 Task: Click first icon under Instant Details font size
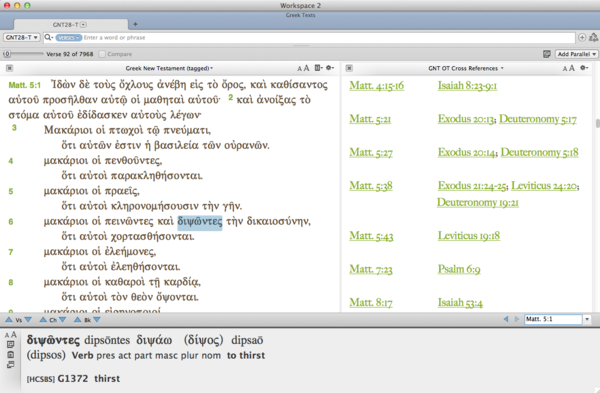[x=11, y=344]
